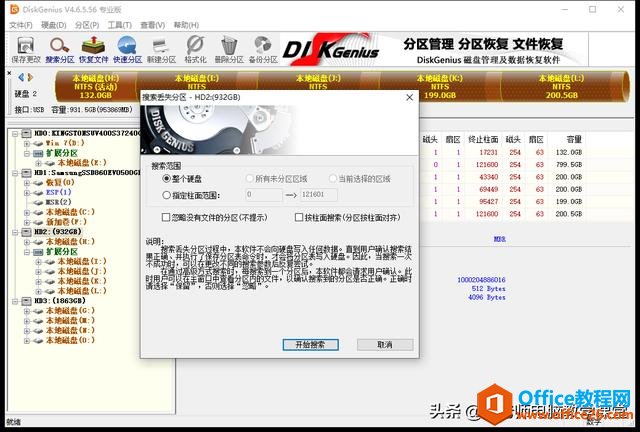Click the 搜索分区 (Search Partitions) toolbar icon
Image resolution: width=640 pixels, height=432 pixels.
pyautogui.click(x=59, y=48)
